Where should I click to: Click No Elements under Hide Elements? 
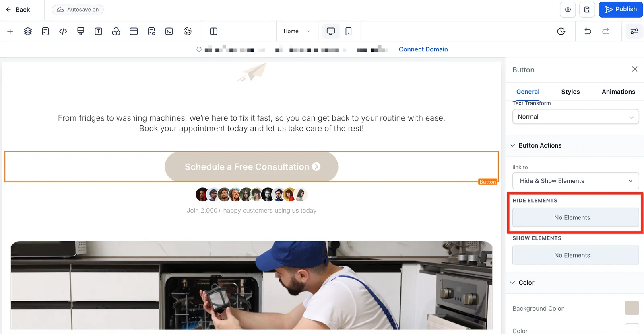point(576,217)
